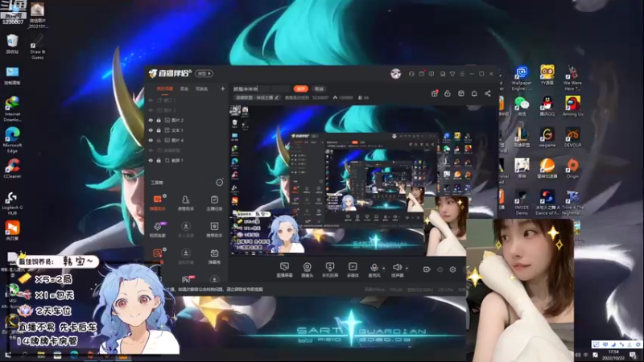
Task: Add a screen capture source from bottom bar
Action: [284, 269]
